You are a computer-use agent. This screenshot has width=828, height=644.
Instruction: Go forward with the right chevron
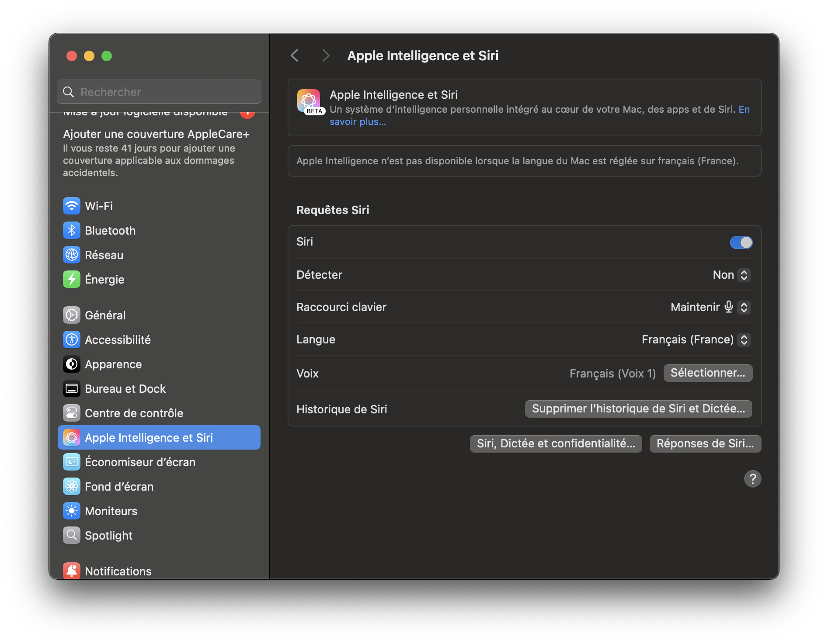tap(326, 55)
